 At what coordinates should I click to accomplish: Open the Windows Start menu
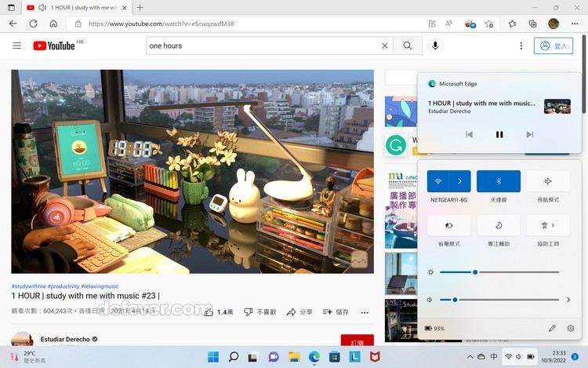point(213,357)
